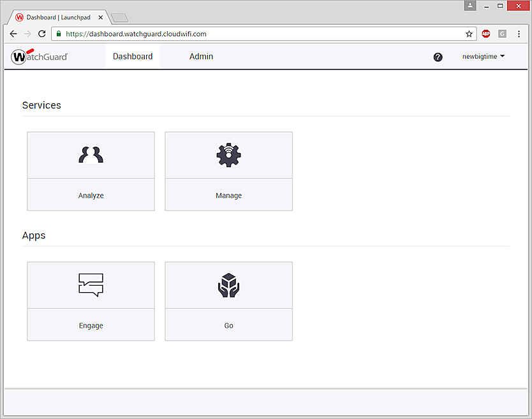The image size is (532, 419).
Task: Launch the Engage app icon
Action: pyautogui.click(x=91, y=285)
